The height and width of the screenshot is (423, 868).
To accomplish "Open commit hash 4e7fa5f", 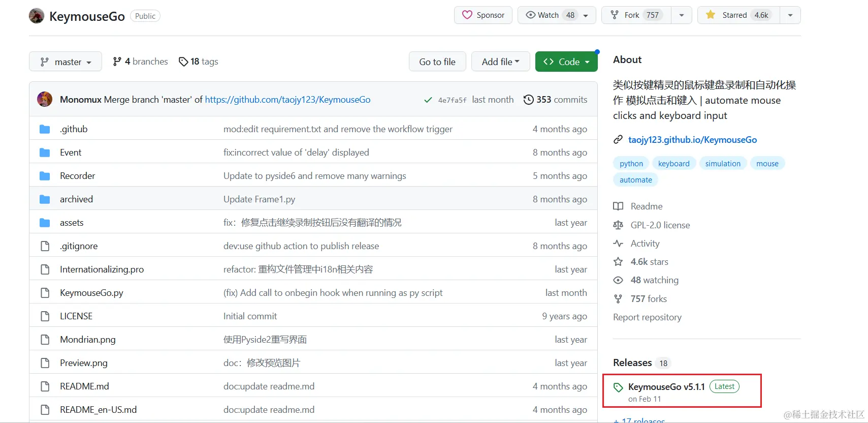I will [x=452, y=100].
